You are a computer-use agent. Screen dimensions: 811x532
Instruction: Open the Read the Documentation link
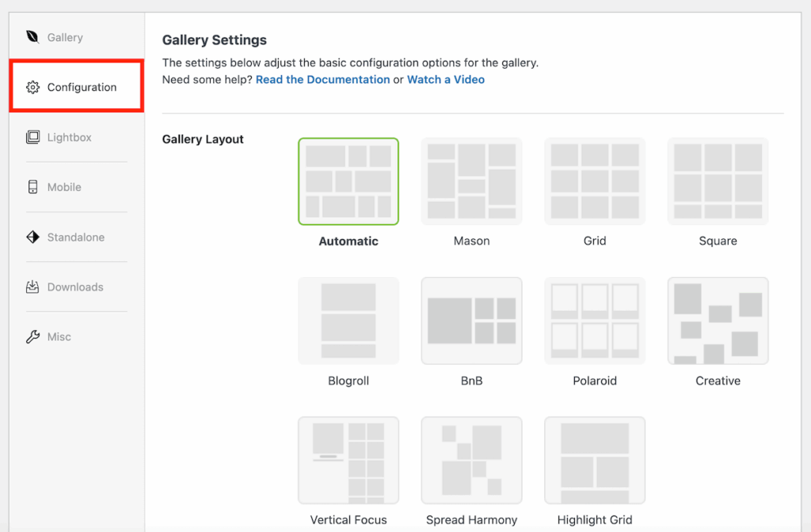point(322,79)
